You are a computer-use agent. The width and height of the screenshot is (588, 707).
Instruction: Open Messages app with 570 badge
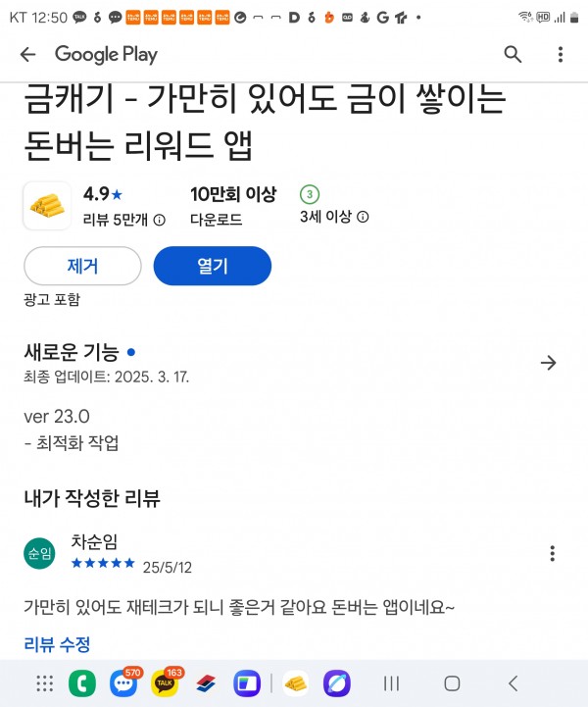[123, 682]
